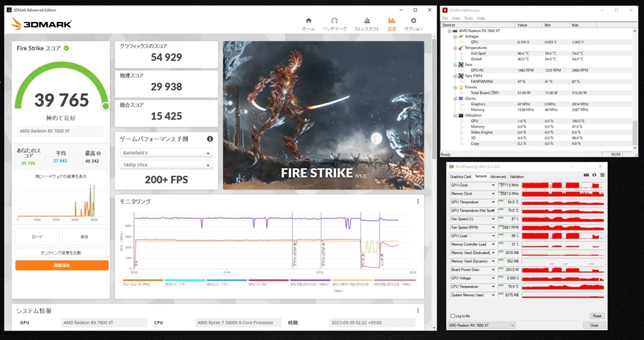Open the GPU Clock sensor dropdown in GPU-Z
Image resolution: width=644 pixels, height=340 pixels.
[x=493, y=185]
